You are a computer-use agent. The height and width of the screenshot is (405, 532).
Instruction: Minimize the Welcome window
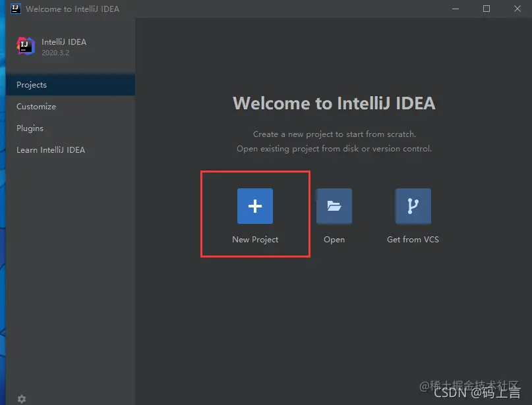click(456, 9)
